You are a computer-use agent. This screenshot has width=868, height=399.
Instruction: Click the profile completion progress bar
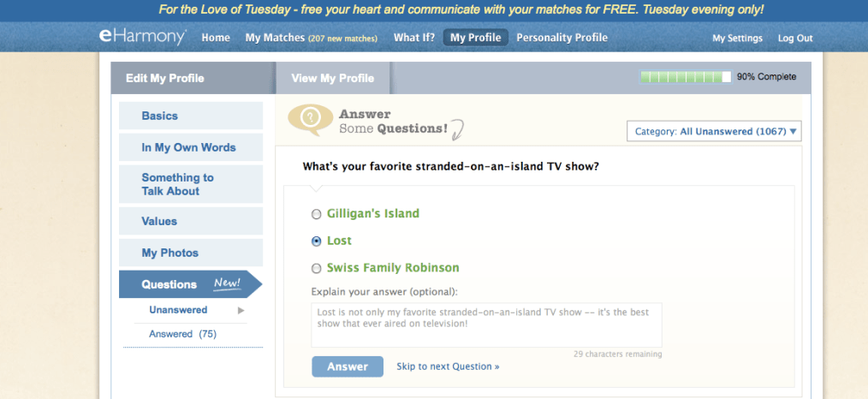(x=685, y=77)
